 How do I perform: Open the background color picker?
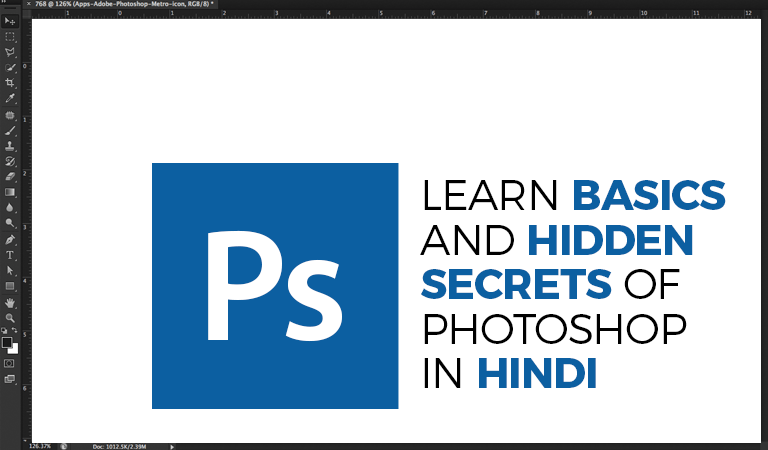14,350
